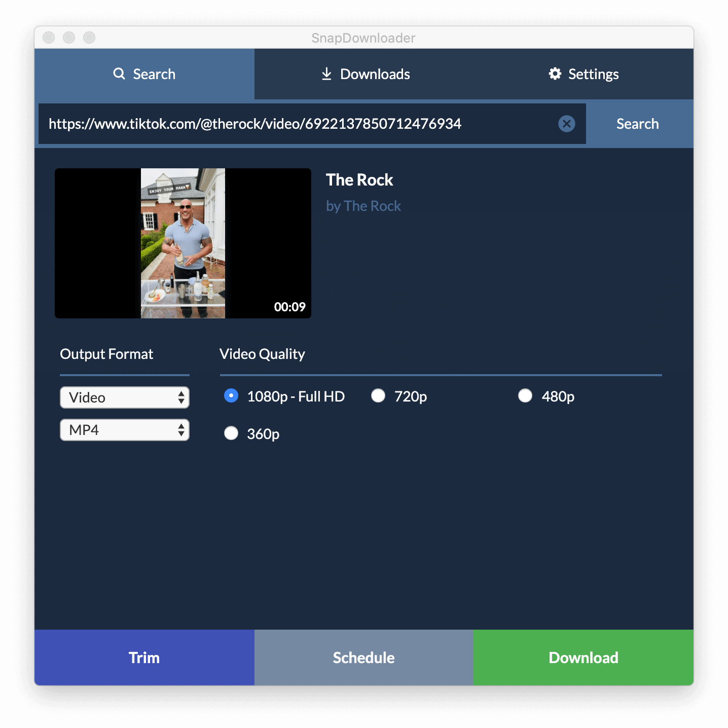Click the Trim button

click(144, 658)
